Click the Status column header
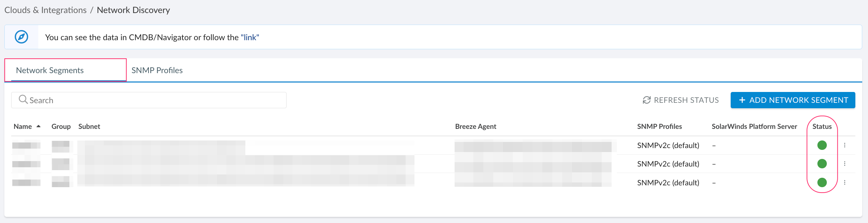Image resolution: width=868 pixels, height=223 pixels. pyautogui.click(x=822, y=126)
